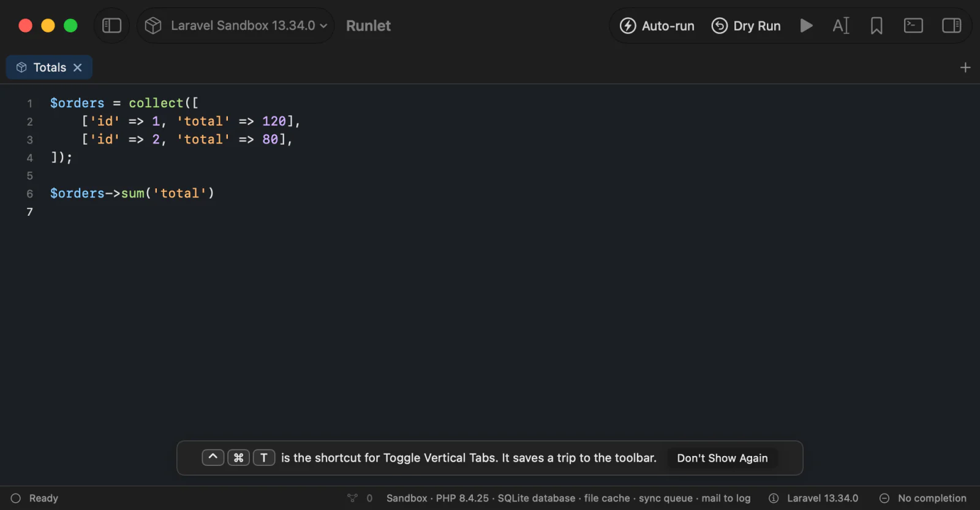980x510 pixels.
Task: Click the info icon beside Laravel 13.34.0
Action: pos(774,498)
